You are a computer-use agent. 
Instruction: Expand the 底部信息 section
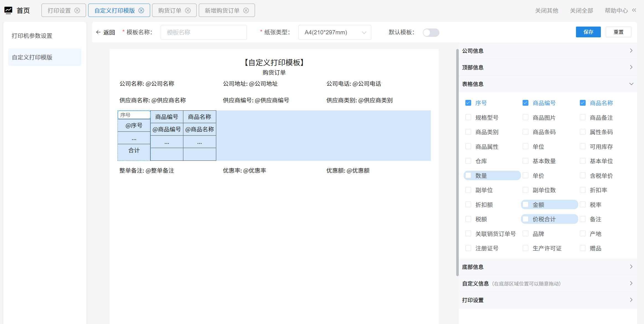[547, 267]
